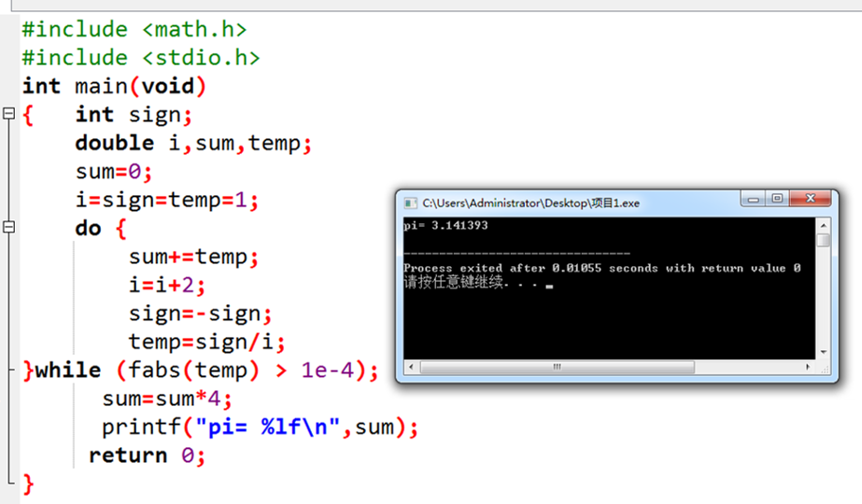Image resolution: width=862 pixels, height=504 pixels.
Task: Collapse the main function fold marker
Action: (x=8, y=114)
